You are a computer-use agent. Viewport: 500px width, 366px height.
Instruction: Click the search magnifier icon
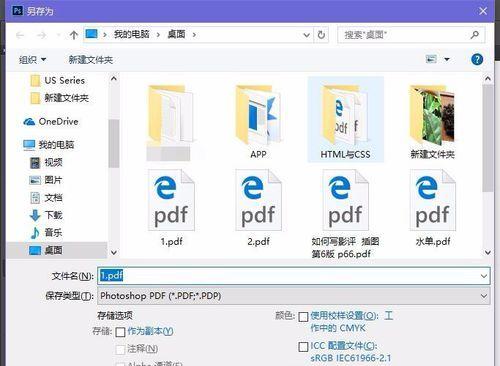pyautogui.click(x=475, y=35)
